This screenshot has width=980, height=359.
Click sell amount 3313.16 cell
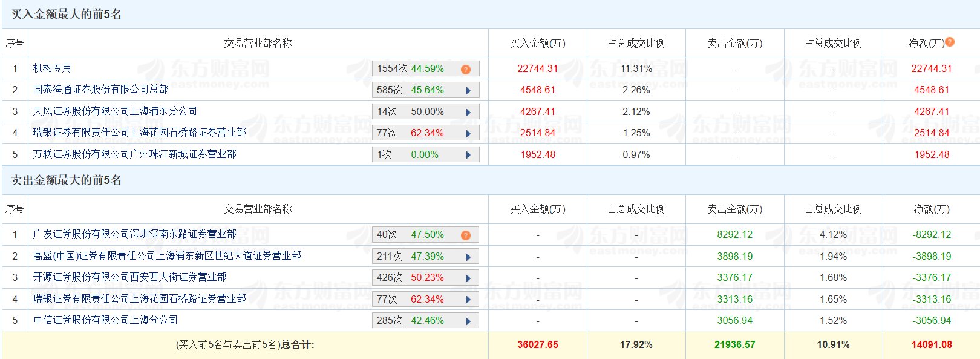735,299
